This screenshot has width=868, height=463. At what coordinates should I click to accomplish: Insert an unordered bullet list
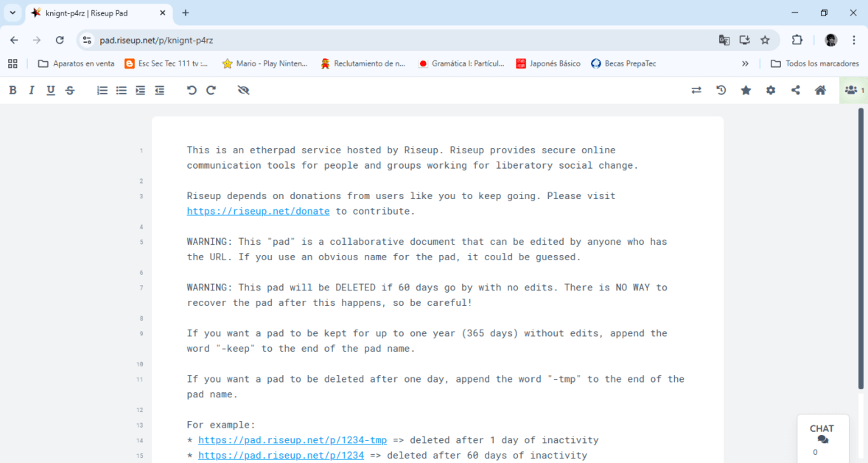(122, 90)
